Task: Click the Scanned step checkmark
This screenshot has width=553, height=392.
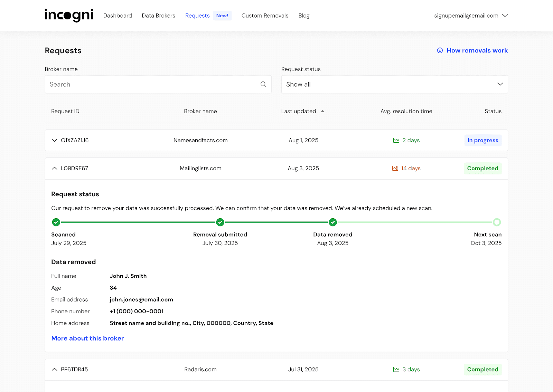Action: click(x=56, y=222)
